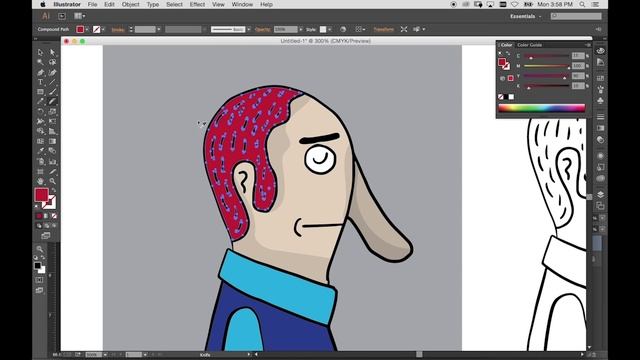Enable Draw Behind mode in toolbox
The width and height of the screenshot is (640, 360).
coord(47,225)
